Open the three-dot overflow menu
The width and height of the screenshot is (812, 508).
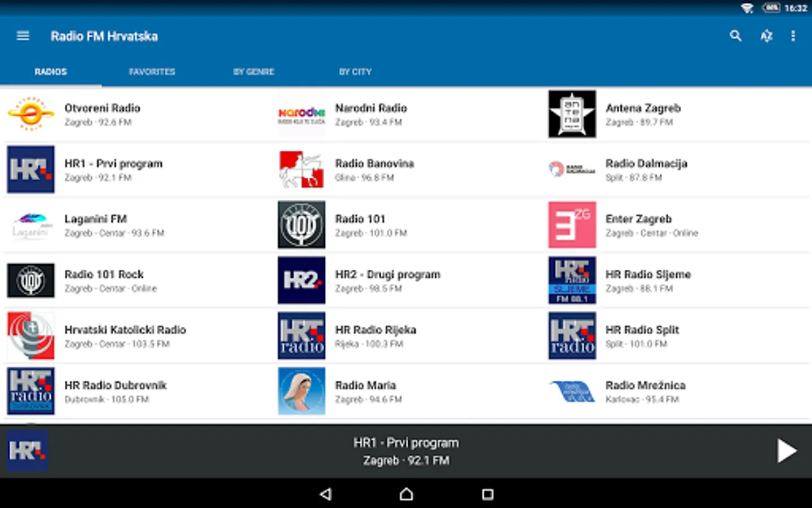click(x=793, y=36)
